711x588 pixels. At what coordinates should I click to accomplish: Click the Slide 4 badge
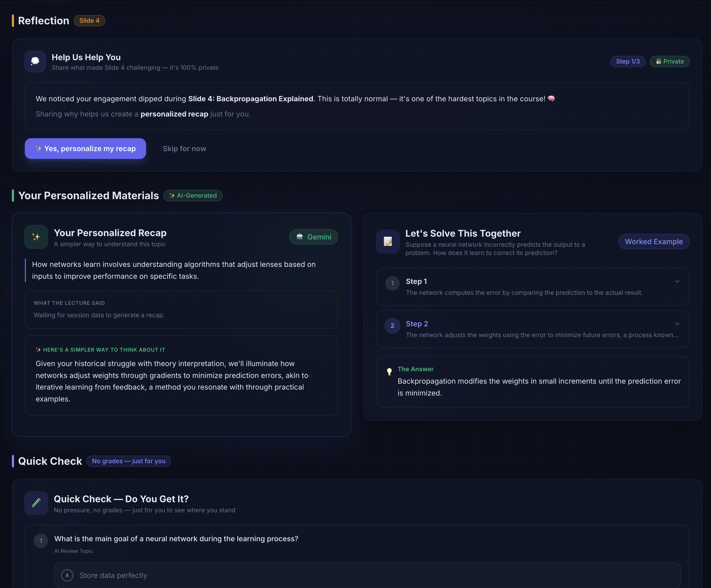tap(89, 21)
